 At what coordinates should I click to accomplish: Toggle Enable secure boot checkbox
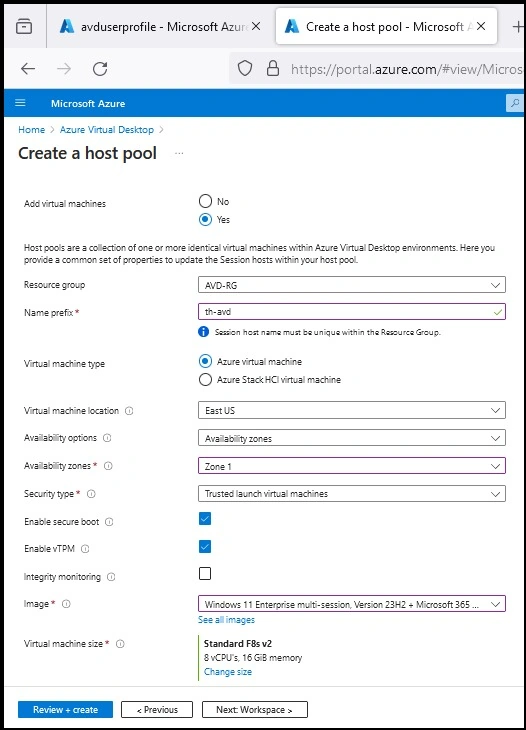205,518
